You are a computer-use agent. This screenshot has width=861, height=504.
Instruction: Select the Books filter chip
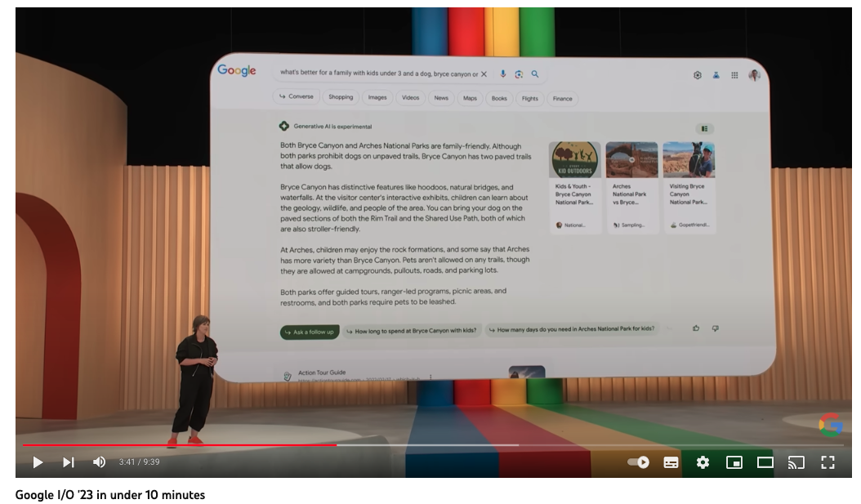point(499,98)
